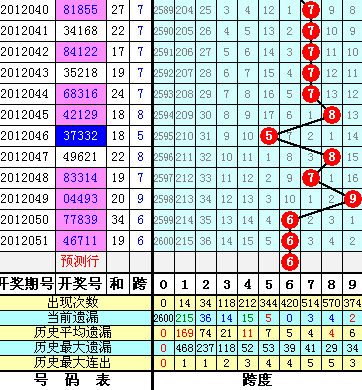Click the red 5 ball in row 2012046

click(269, 136)
